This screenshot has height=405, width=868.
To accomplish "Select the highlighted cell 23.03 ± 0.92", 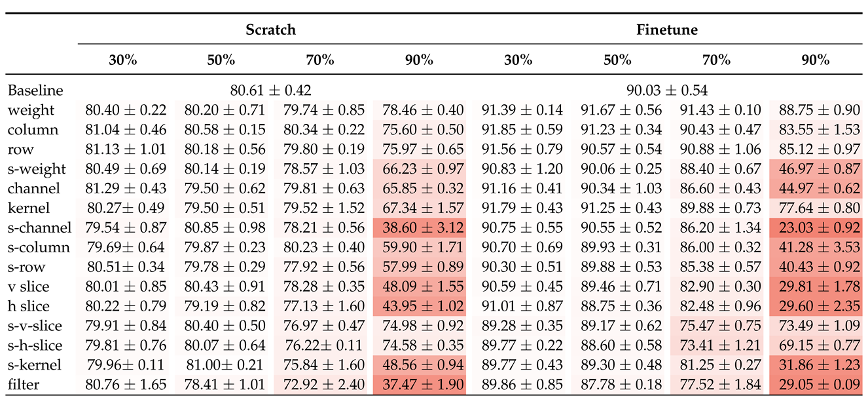I will click(x=815, y=228).
